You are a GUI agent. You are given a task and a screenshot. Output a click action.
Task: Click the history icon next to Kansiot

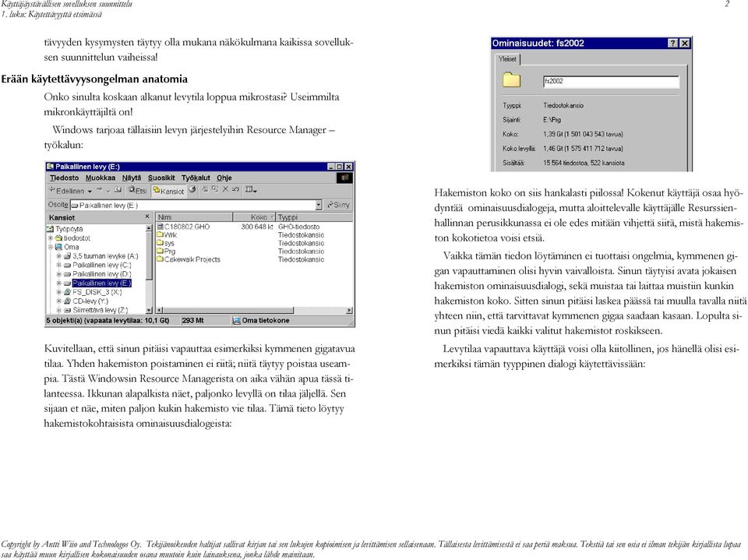[192, 190]
